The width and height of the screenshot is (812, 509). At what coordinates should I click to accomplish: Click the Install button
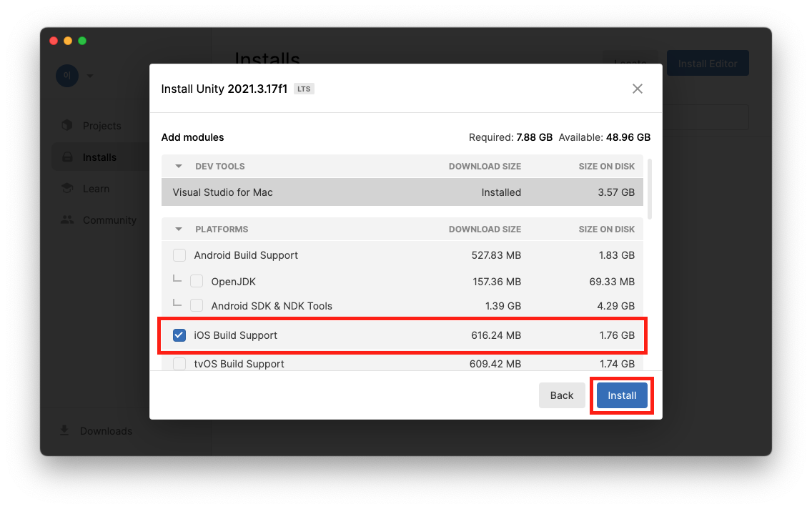[621, 395]
